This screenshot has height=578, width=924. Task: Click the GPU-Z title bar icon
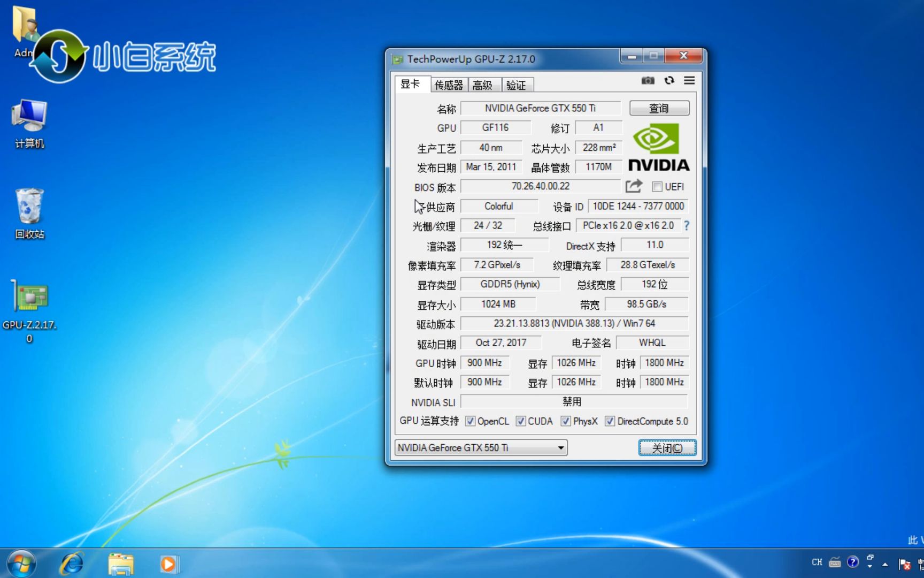click(x=397, y=59)
